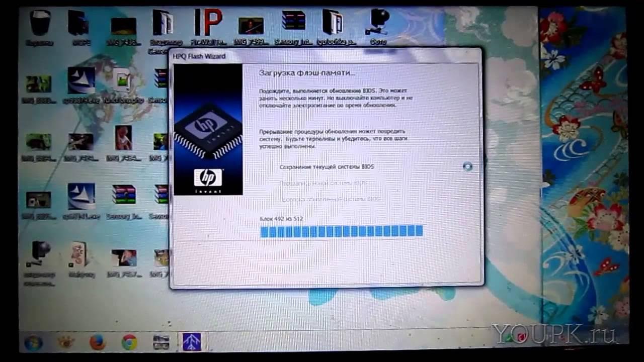The height and width of the screenshot is (362, 644).
Task: Click the BIOS flash progress bar
Action: pyautogui.click(x=342, y=231)
